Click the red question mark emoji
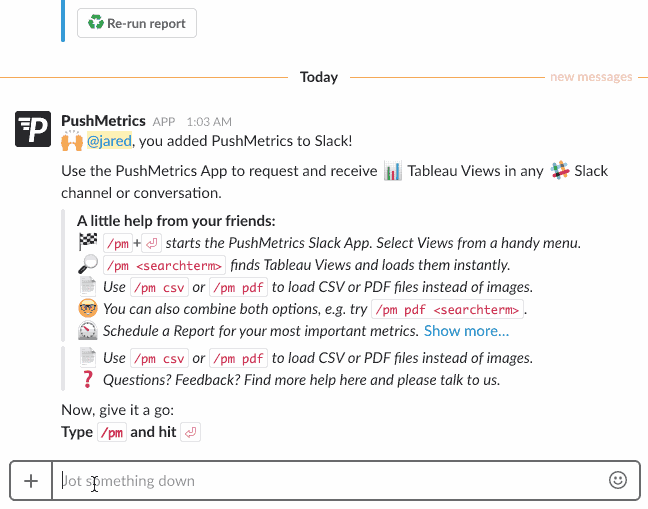The height and width of the screenshot is (509, 648). point(87,379)
